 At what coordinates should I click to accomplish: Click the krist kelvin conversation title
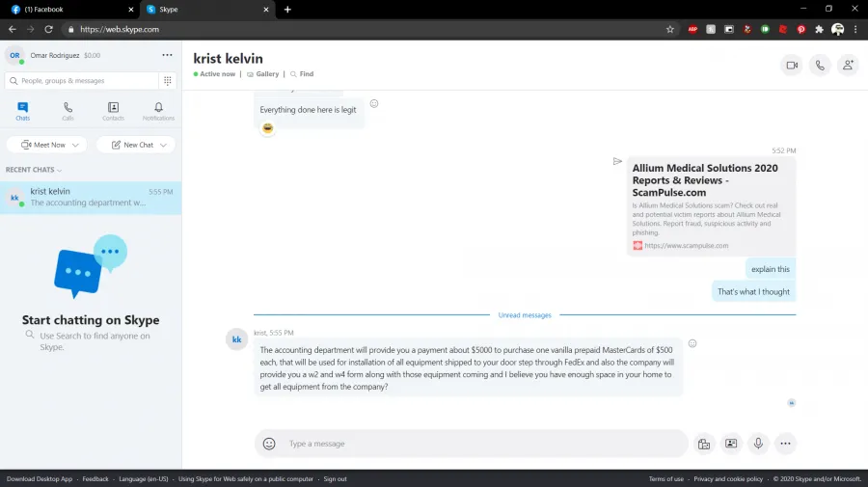click(x=228, y=58)
